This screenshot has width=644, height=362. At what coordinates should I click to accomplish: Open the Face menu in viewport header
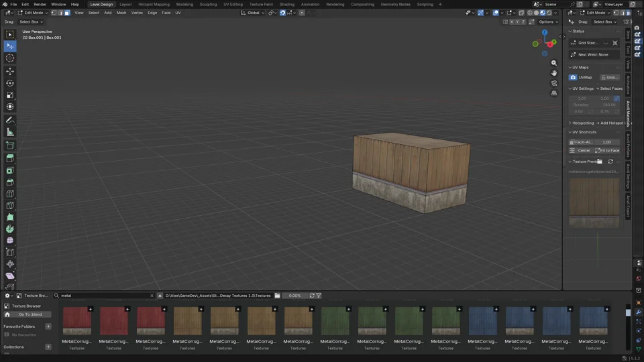click(166, 13)
